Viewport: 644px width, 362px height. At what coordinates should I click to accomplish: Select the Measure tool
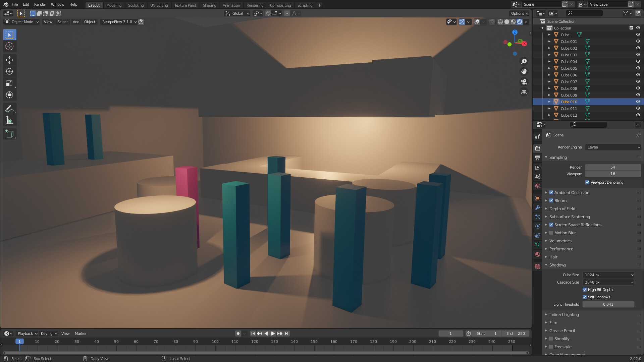(x=9, y=120)
